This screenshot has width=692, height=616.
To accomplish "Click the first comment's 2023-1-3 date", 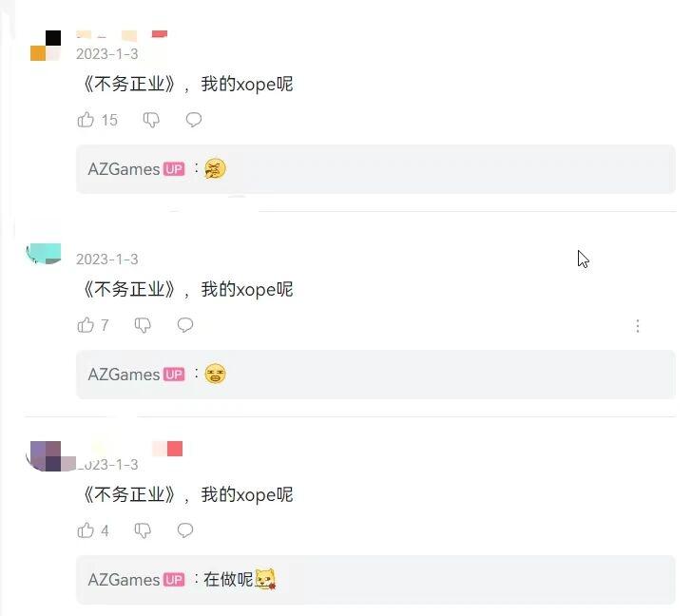I will (x=107, y=54).
